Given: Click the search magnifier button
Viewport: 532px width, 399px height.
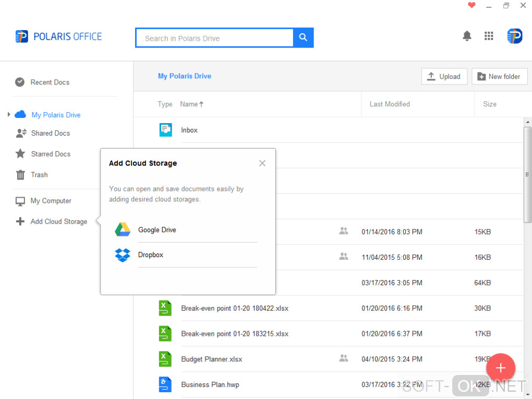Looking at the screenshot, I should pyautogui.click(x=303, y=38).
